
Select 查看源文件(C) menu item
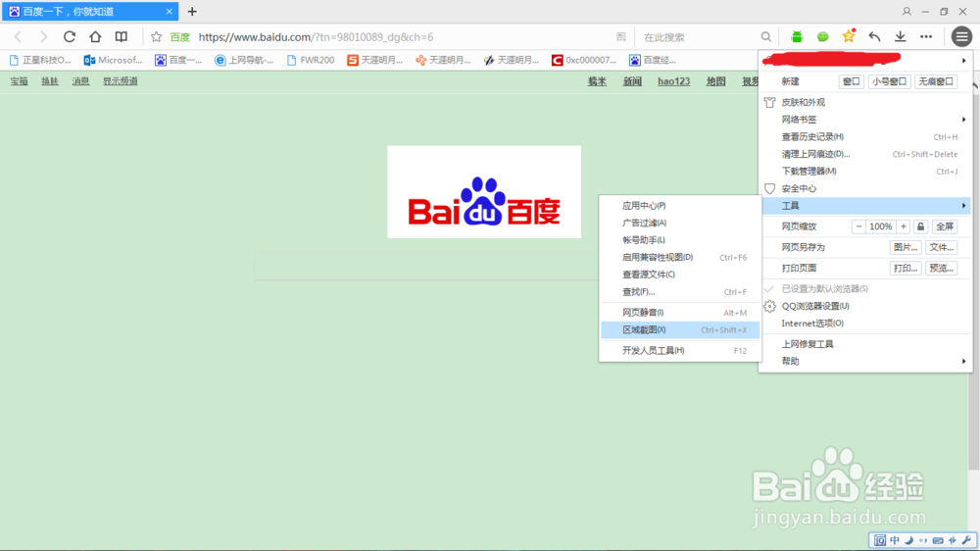[680, 274]
